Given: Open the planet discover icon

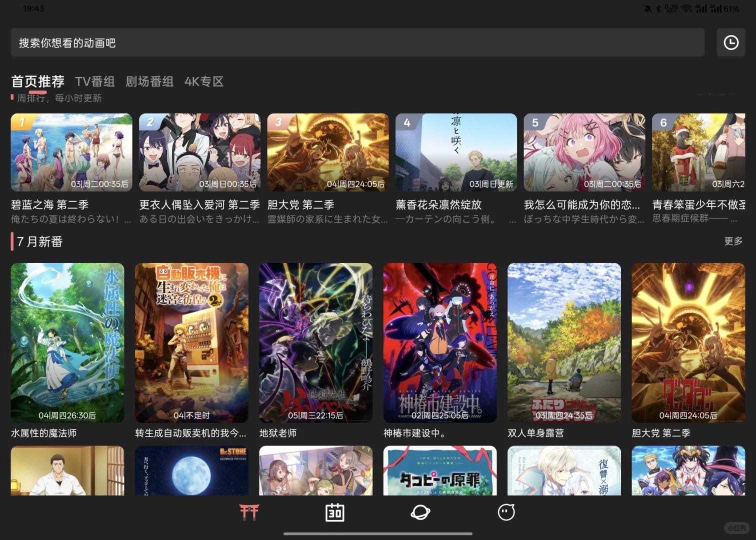Looking at the screenshot, I should [420, 512].
